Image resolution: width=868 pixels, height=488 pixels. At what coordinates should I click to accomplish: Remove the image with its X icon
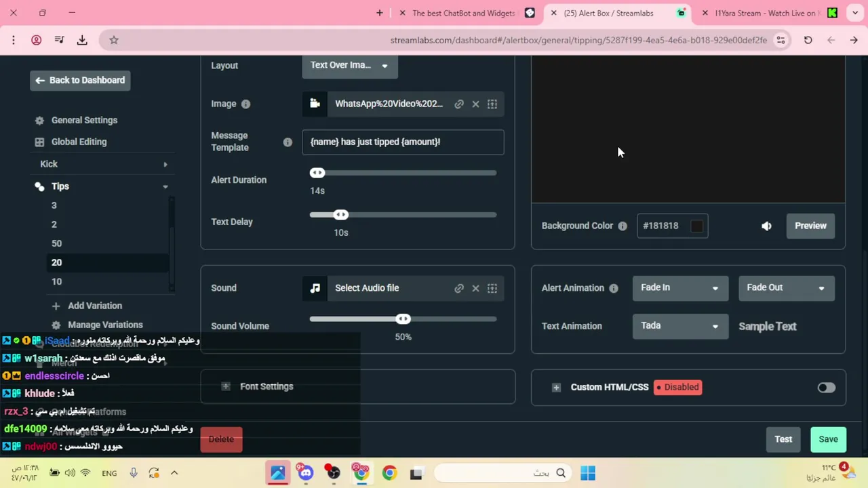tap(475, 104)
